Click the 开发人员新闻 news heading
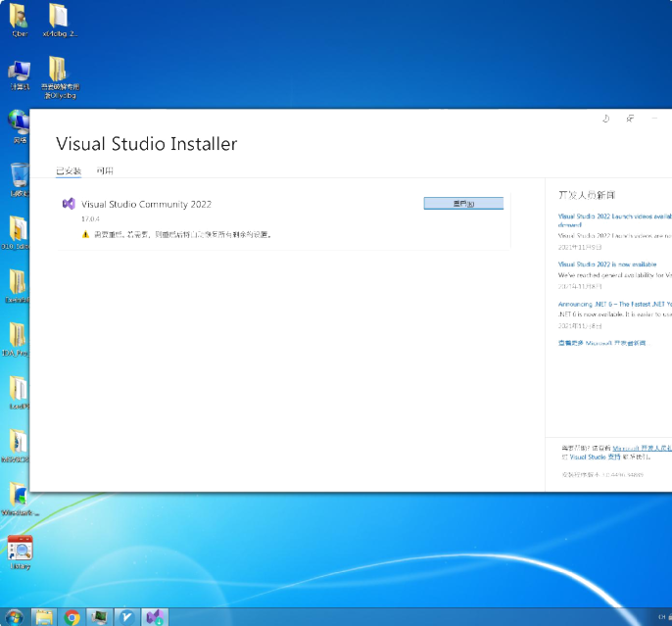This screenshot has width=672, height=626. coord(587,195)
